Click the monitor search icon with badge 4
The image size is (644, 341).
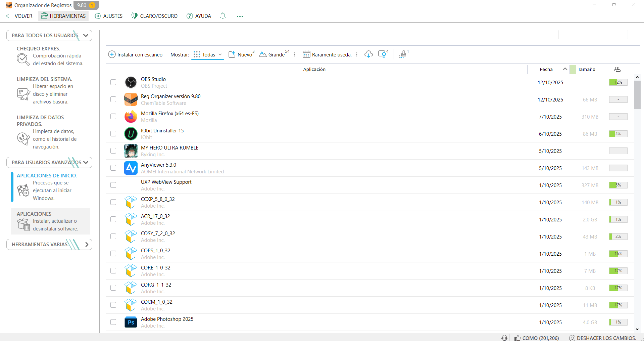click(x=383, y=54)
